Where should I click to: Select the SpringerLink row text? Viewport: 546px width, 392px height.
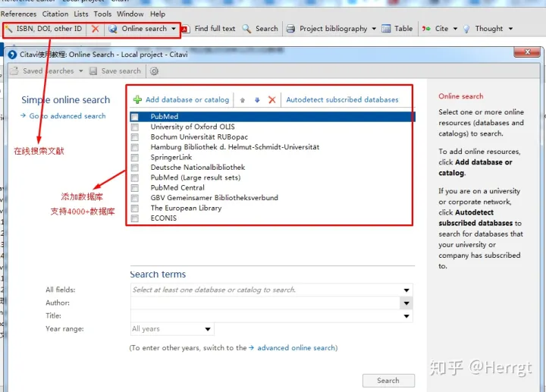pyautogui.click(x=171, y=158)
